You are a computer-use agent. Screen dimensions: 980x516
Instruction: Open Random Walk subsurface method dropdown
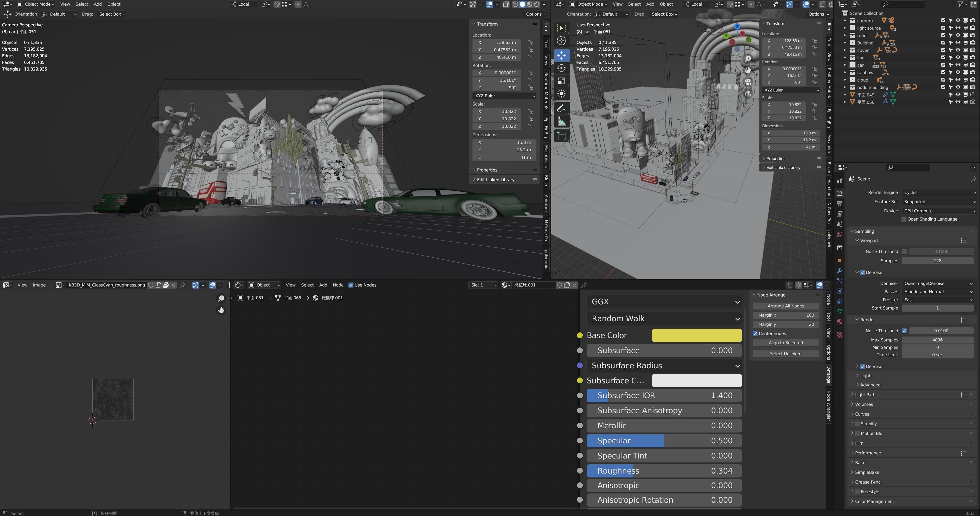(x=664, y=319)
